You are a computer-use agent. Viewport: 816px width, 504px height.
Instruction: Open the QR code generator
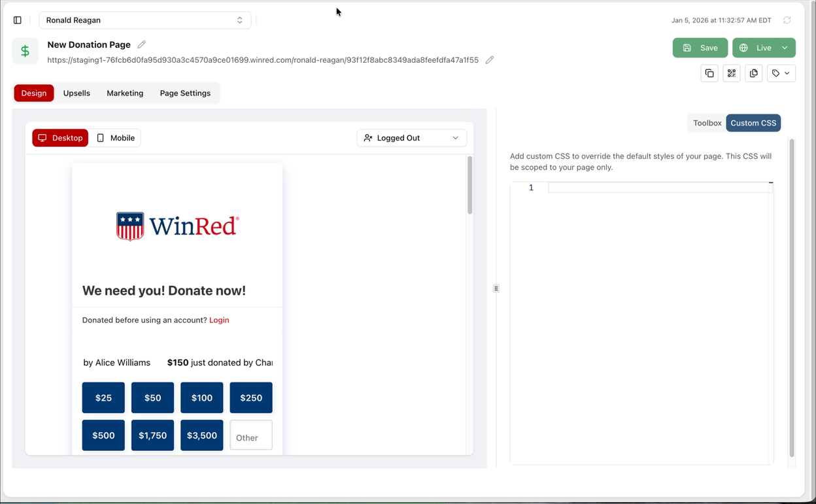pos(732,73)
